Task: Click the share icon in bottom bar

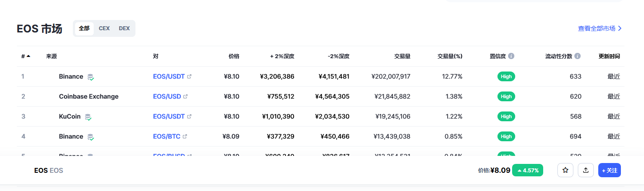Action: click(x=586, y=170)
